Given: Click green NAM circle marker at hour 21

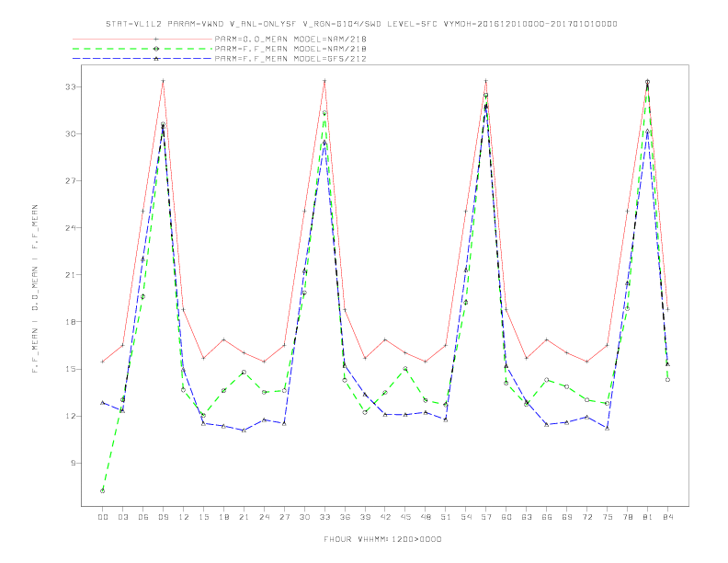Looking at the screenshot, I should point(244,372).
